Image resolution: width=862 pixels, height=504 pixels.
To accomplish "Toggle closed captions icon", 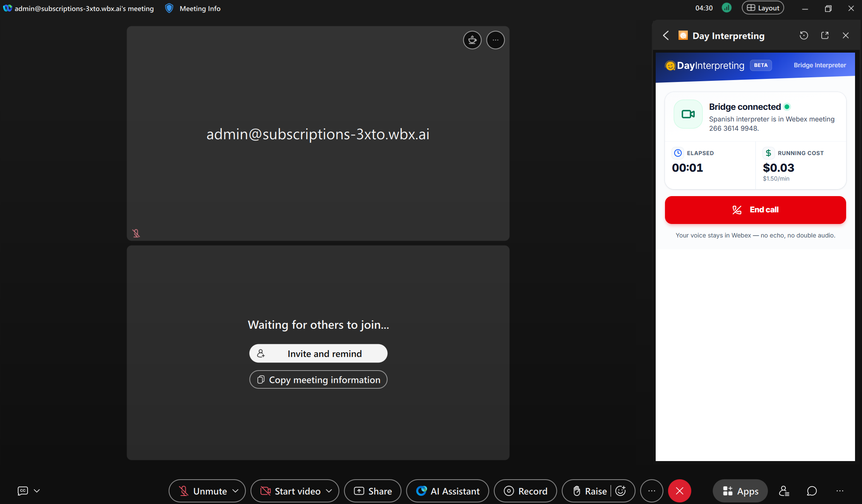I will pyautogui.click(x=23, y=491).
